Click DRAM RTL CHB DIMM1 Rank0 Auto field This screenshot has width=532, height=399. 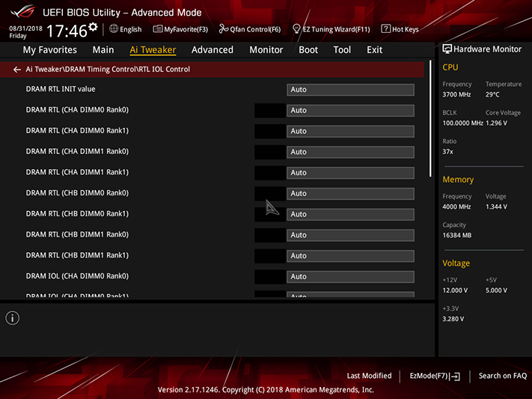350,235
